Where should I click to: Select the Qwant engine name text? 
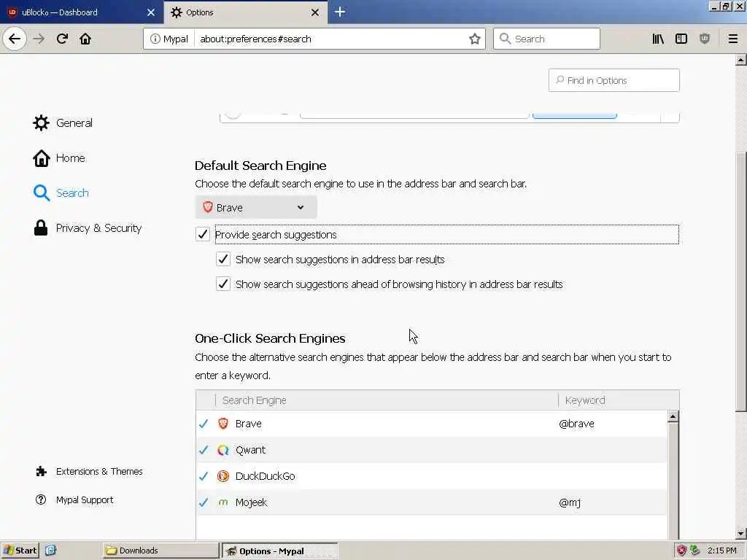(250, 450)
